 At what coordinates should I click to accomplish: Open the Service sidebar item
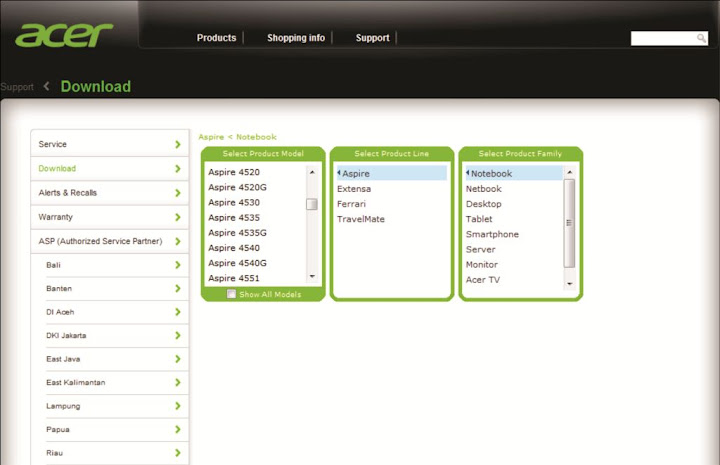(110, 144)
